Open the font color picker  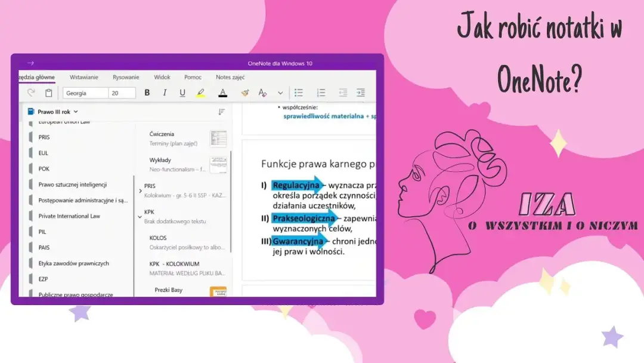[x=221, y=93]
